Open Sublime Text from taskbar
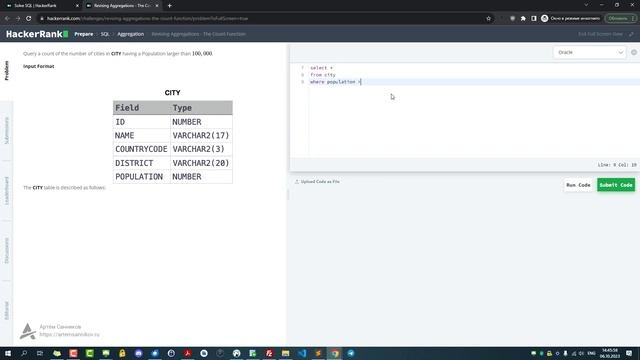The image size is (640, 360). tap(318, 353)
